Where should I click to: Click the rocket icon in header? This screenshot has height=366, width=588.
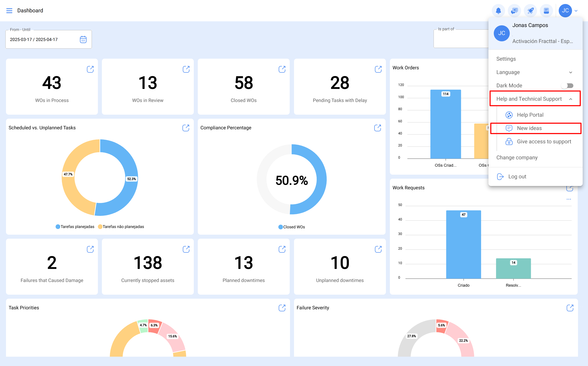click(530, 11)
